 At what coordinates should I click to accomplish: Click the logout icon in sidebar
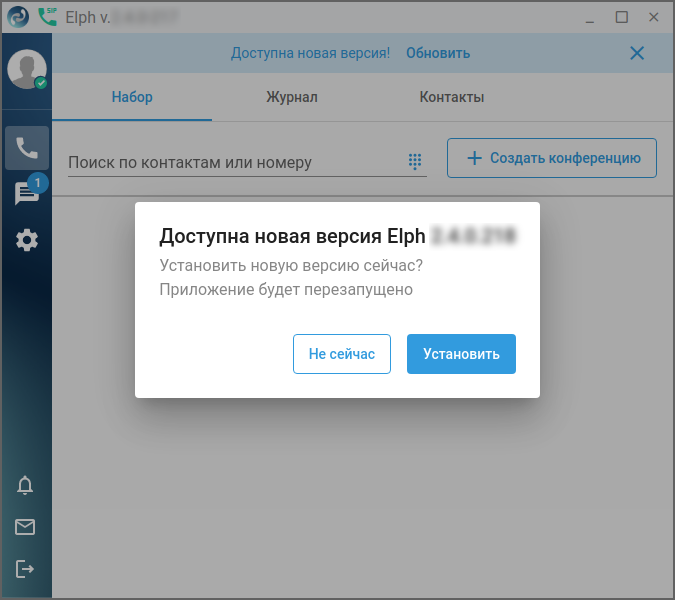tap(25, 569)
